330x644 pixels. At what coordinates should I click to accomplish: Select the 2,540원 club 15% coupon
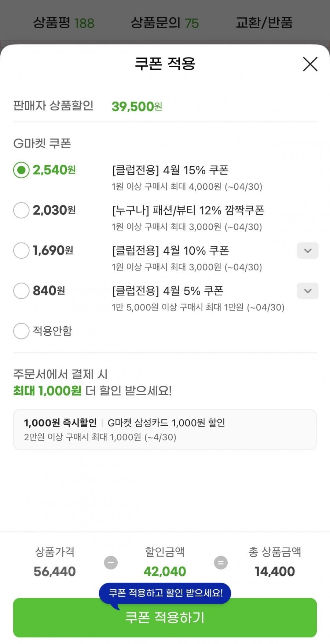(x=21, y=170)
